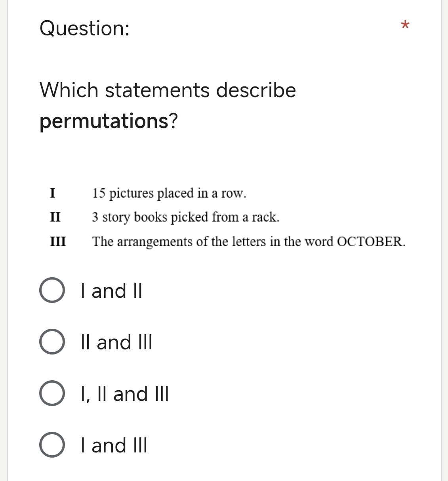Viewport: 448px width, 481px height.
Task: Click the 'Which statements describe' text line
Action: pyautogui.click(x=168, y=90)
